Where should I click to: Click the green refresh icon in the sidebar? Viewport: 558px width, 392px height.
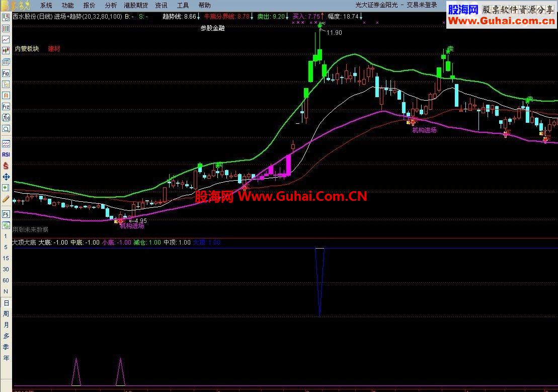6,225
